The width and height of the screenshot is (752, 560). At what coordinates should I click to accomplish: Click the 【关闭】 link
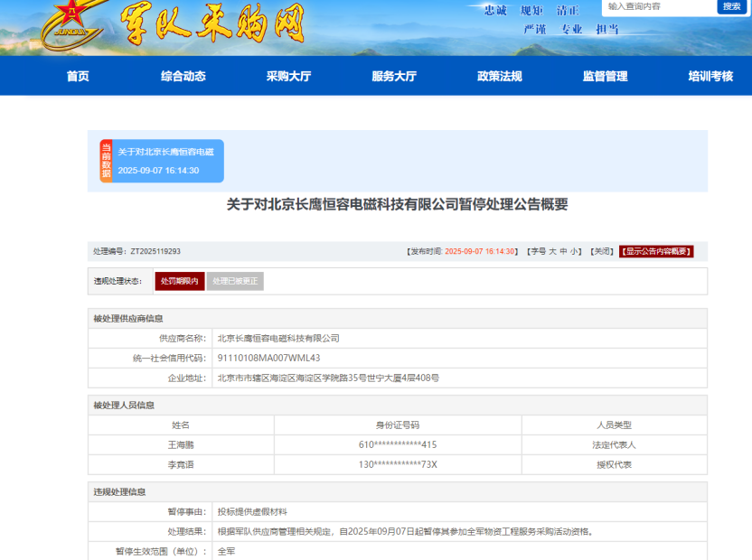tap(602, 251)
